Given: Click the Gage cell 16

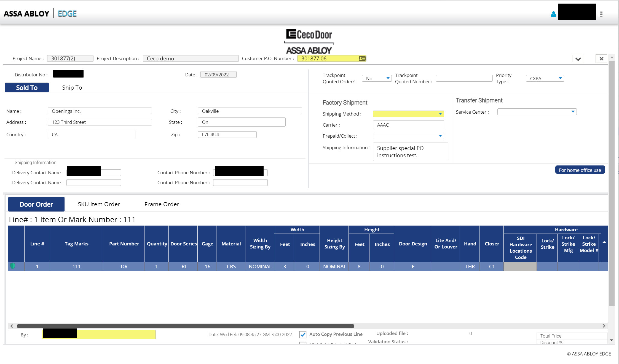Looking at the screenshot, I should [207, 266].
